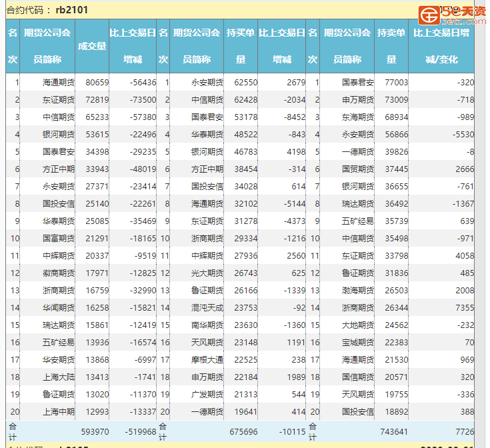The width and height of the screenshot is (490, 448).
Task: Click the long position value 62550
Action: 246,83
